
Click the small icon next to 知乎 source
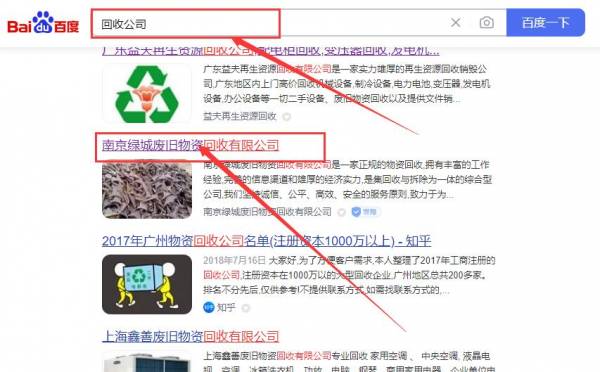click(246, 308)
